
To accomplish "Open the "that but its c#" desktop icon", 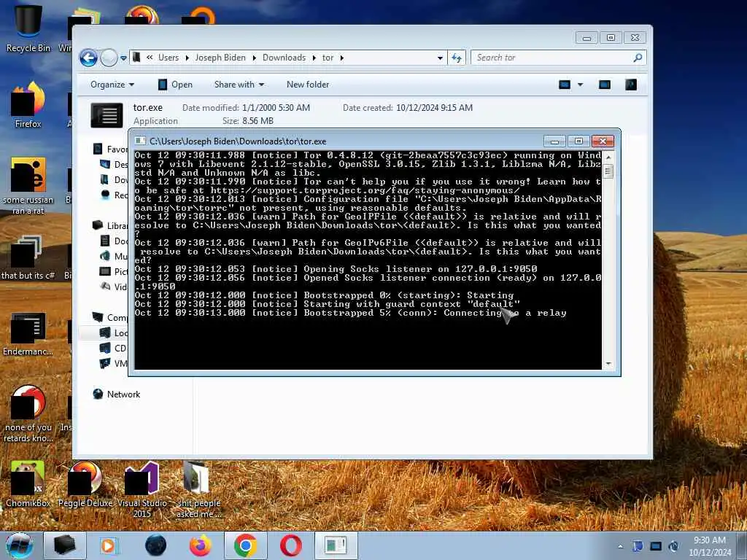I will (x=28, y=257).
